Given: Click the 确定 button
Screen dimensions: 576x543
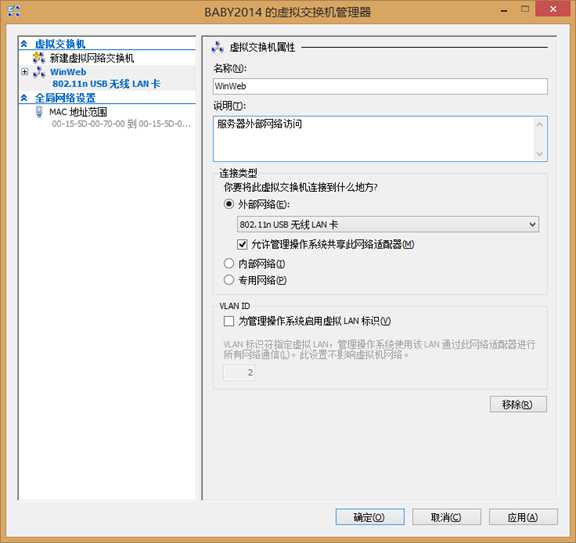Looking at the screenshot, I should [370, 517].
